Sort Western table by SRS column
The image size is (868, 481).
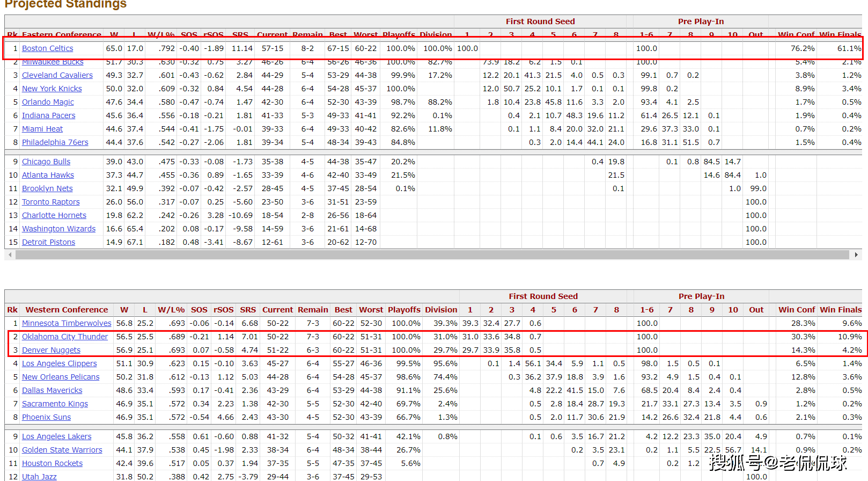tap(248, 310)
